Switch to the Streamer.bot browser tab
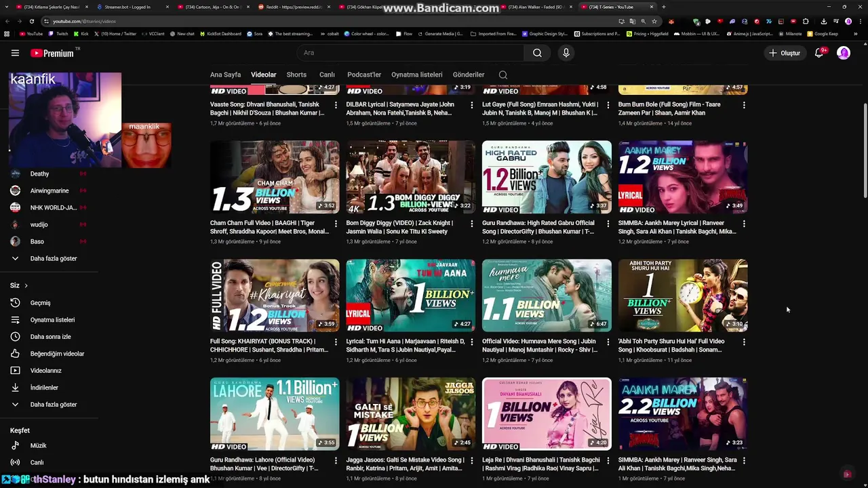 tap(131, 7)
